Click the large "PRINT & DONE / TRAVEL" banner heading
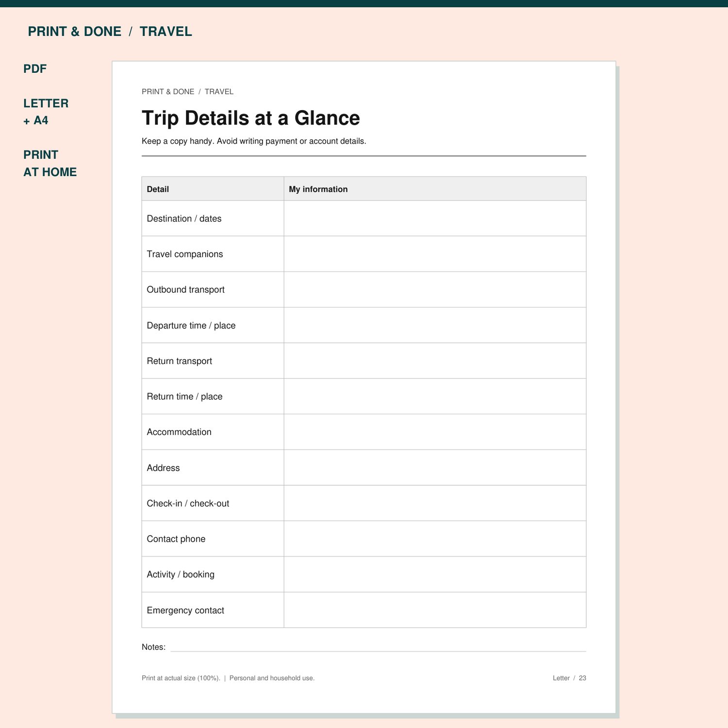Screen dimensions: 728x728 pyautogui.click(x=110, y=32)
